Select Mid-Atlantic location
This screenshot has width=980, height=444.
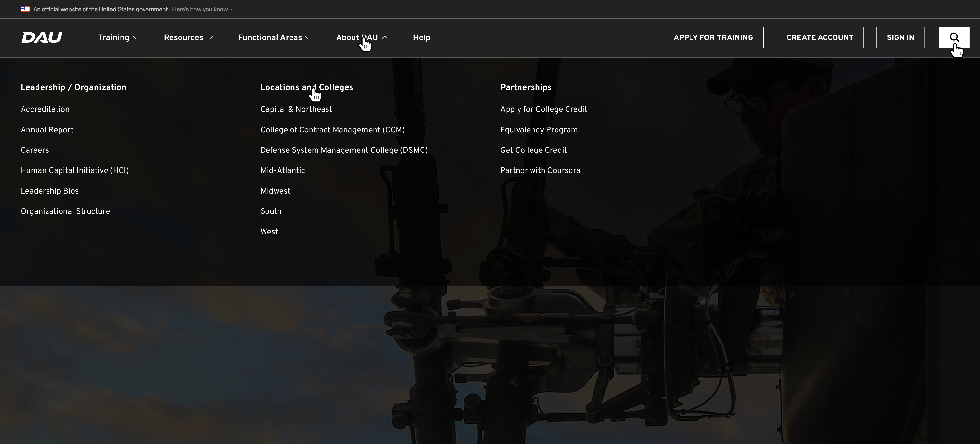click(283, 170)
